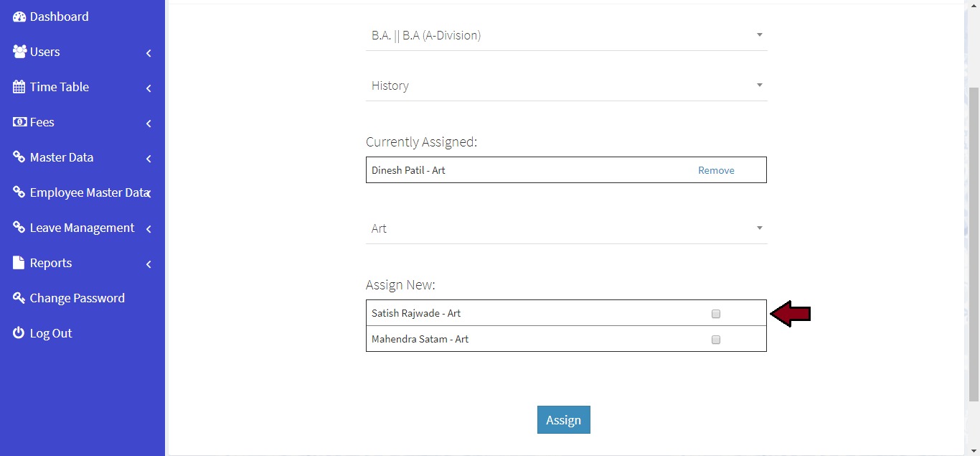Tick the Mahendra Satam - Art checkbox
The image size is (980, 456).
[x=715, y=340]
